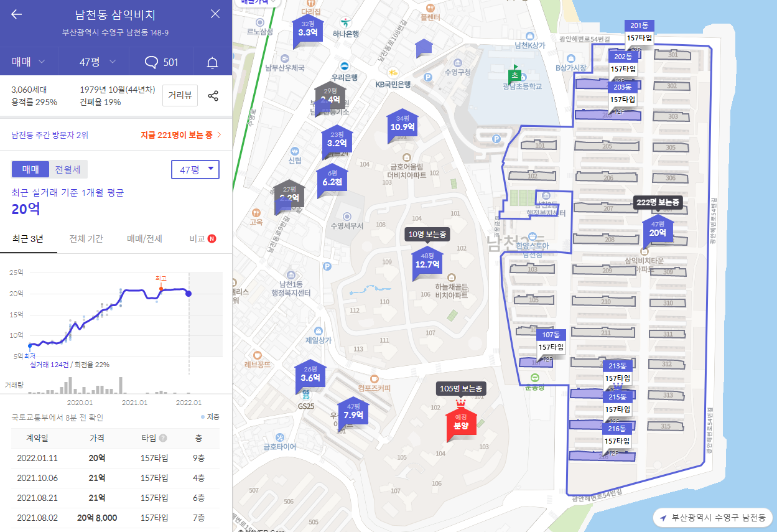This screenshot has width=777, height=532.
Task: Switch to 전월세 toggle option
Action: point(68,169)
